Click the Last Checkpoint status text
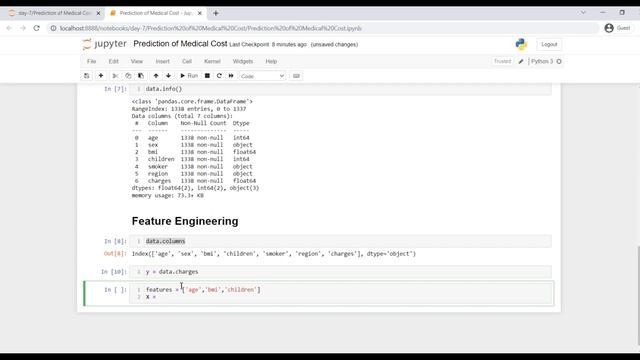Screen dimensions: 640x360 268,44
